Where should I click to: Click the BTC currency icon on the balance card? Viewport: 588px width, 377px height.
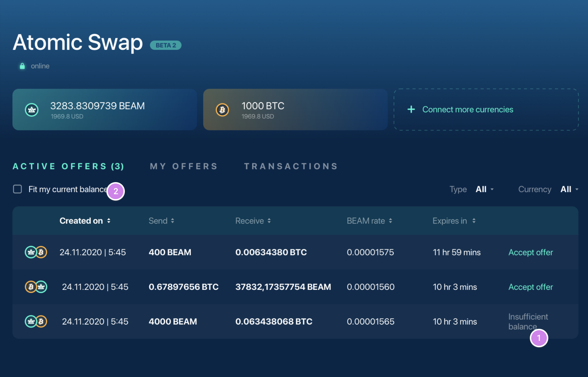click(222, 109)
